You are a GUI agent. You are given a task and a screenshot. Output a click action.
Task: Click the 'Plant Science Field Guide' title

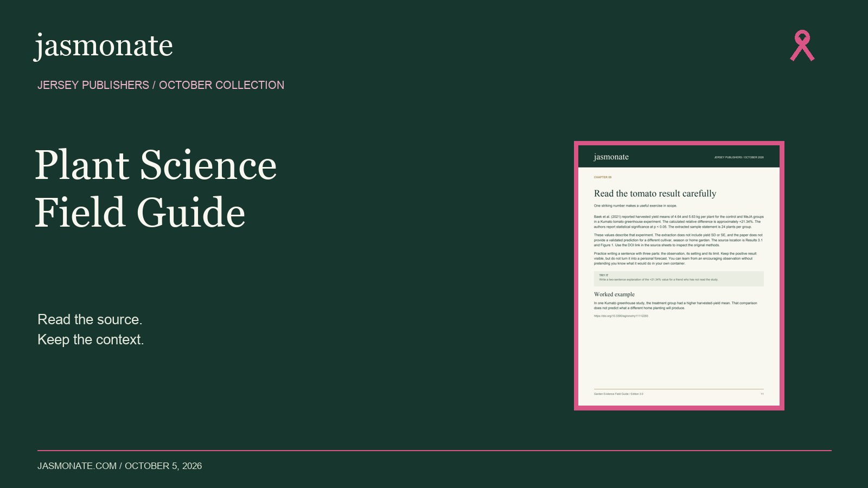point(156,188)
